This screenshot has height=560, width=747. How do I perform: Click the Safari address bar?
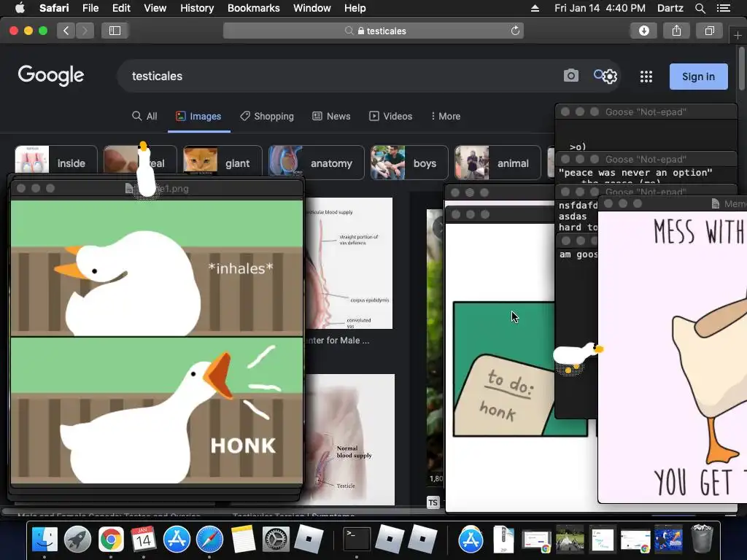[373, 31]
